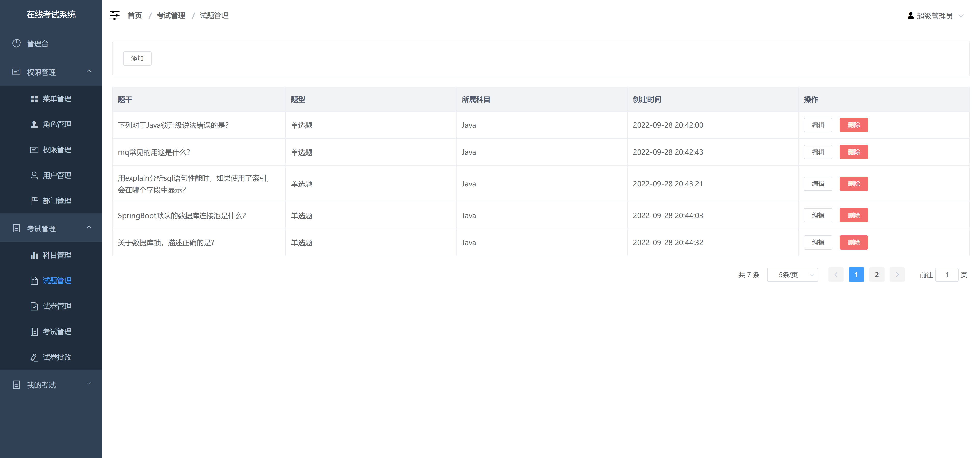This screenshot has width=980, height=458.
Task: Click 考试管理 in the breadcrumb
Action: pos(171,16)
